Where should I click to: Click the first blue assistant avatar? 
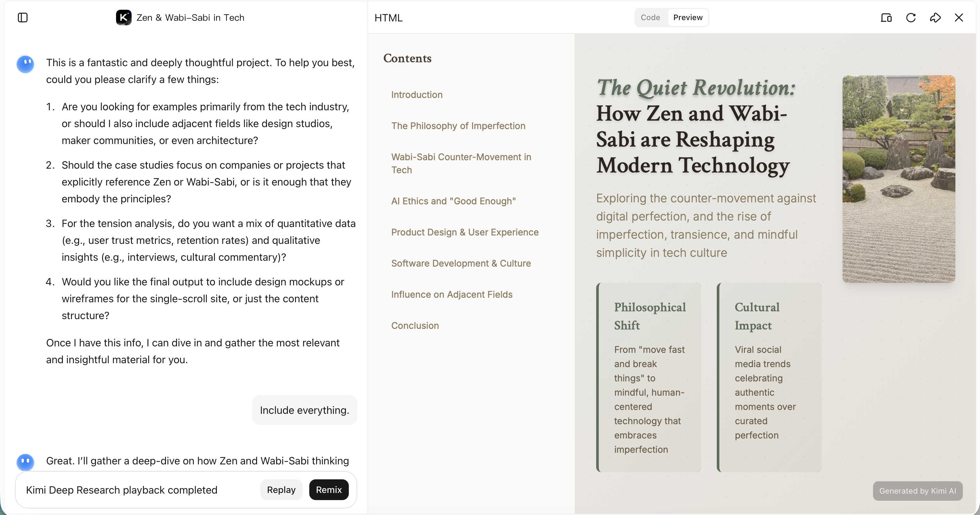click(26, 64)
